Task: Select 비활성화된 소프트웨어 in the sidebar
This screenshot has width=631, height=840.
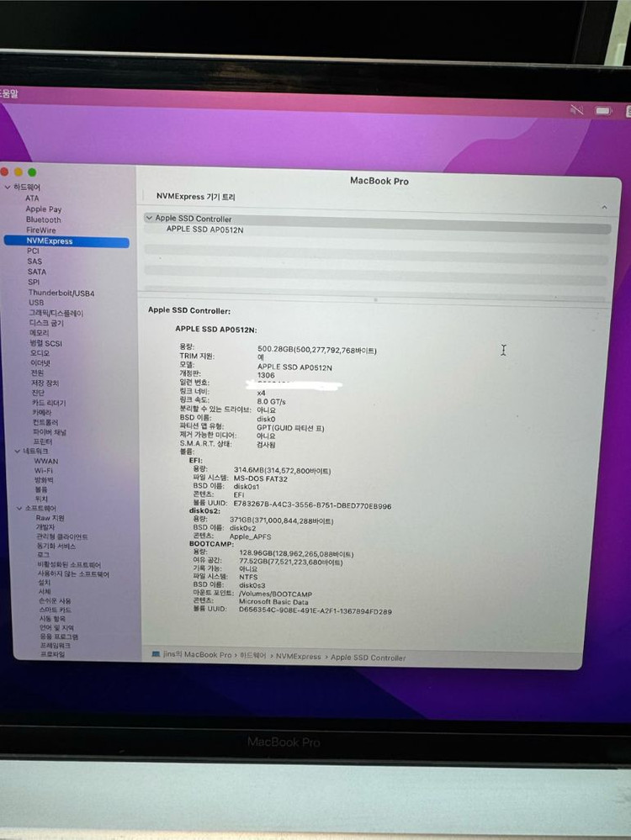Action: pos(69,565)
